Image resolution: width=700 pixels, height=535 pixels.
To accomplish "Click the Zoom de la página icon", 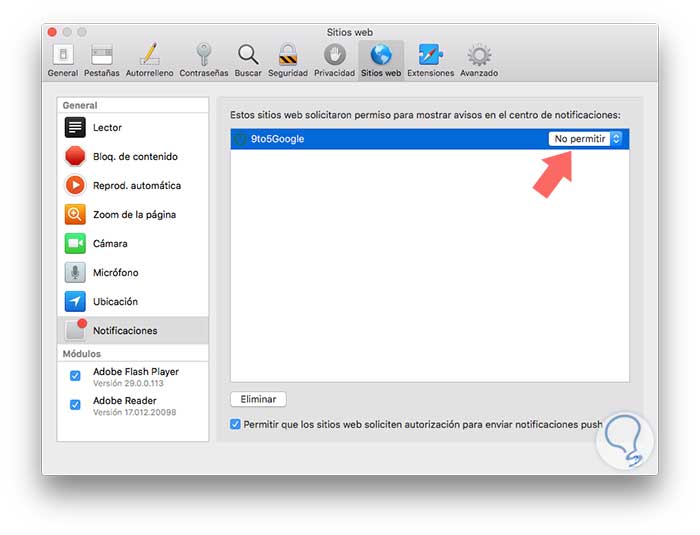I will click(75, 214).
